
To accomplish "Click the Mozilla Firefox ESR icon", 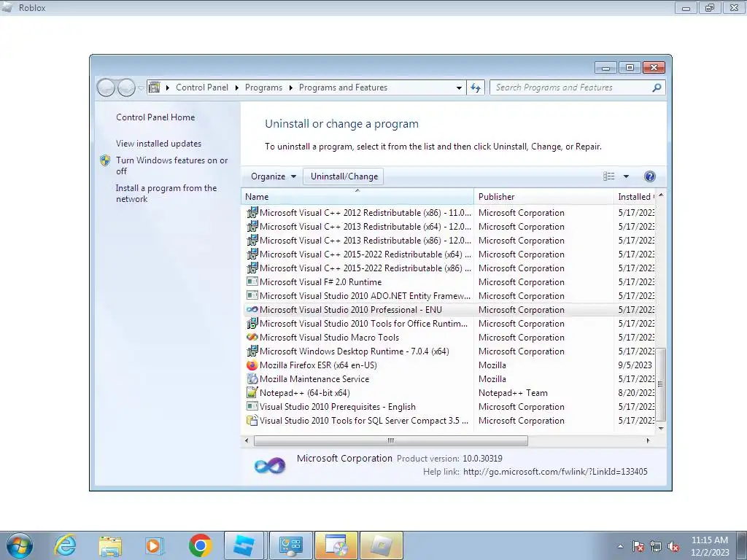I will 252,365.
